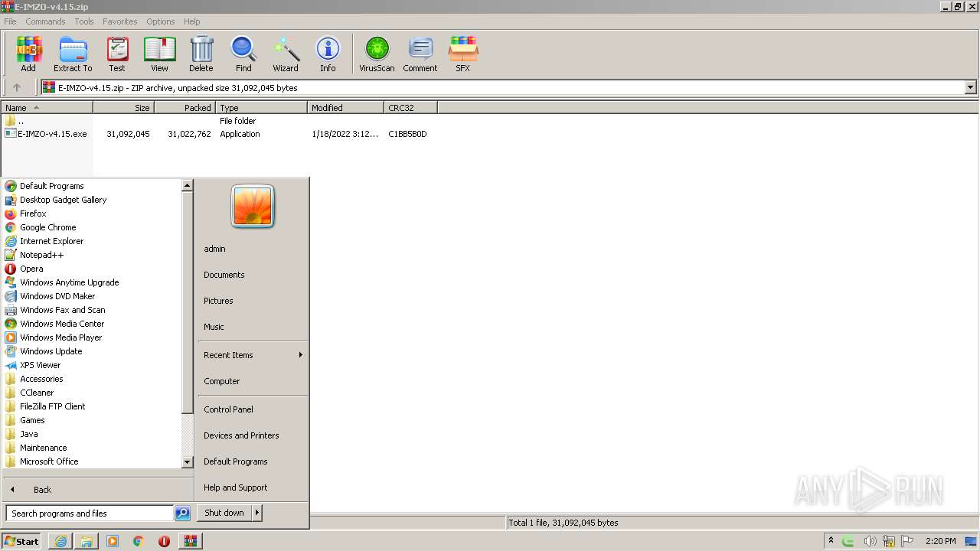Open the Comment tool

pos(420,54)
